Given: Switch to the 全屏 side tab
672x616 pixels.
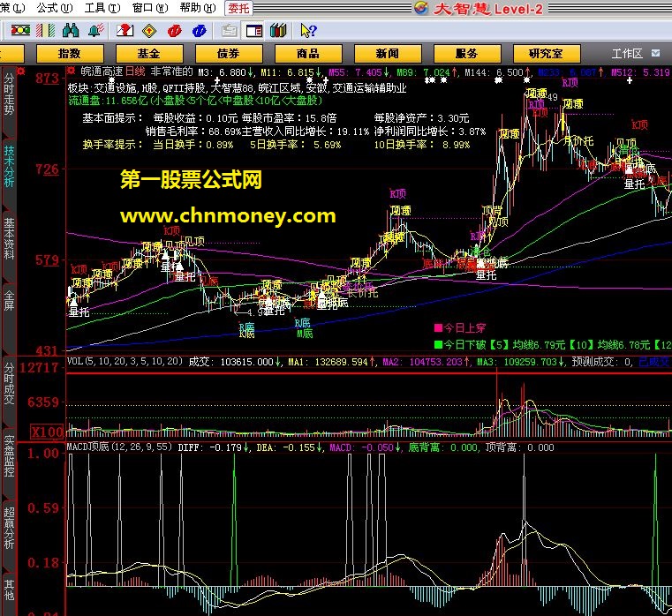Looking at the screenshot, I should point(9,300).
